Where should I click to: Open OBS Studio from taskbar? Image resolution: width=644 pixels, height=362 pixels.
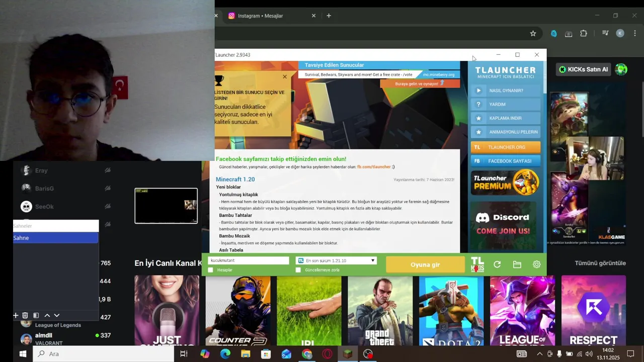click(368, 354)
